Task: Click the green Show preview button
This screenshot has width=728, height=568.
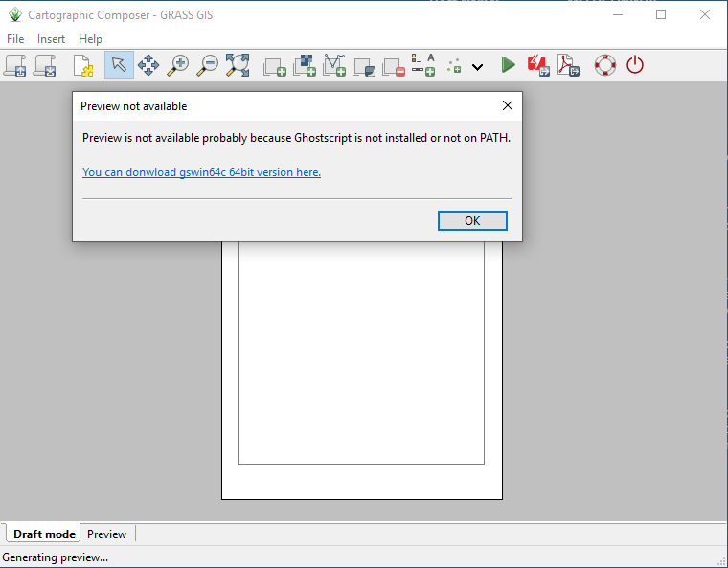Action: 509,65
